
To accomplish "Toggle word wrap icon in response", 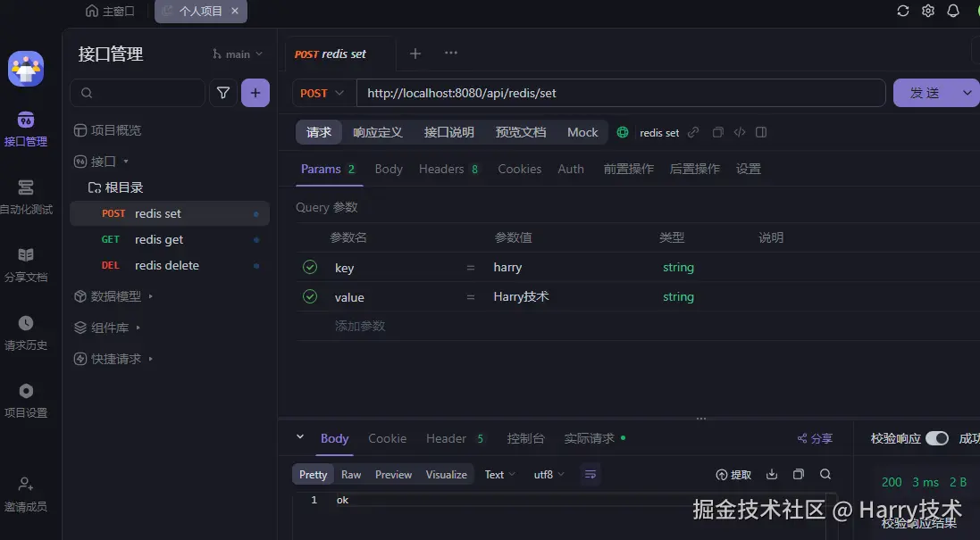I will click(590, 475).
